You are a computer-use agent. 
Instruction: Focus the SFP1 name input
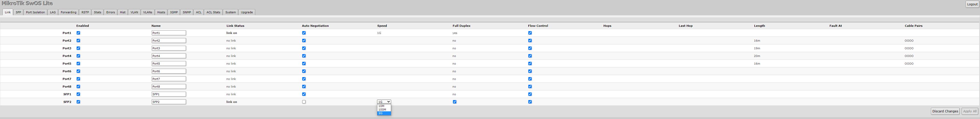169,94
